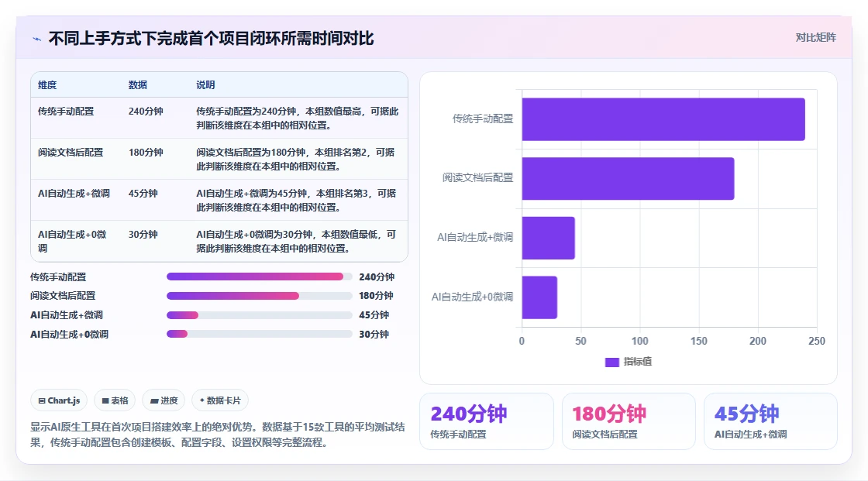
Task: Click the description saying 本组数值最高
Action: pyautogui.click(x=298, y=118)
